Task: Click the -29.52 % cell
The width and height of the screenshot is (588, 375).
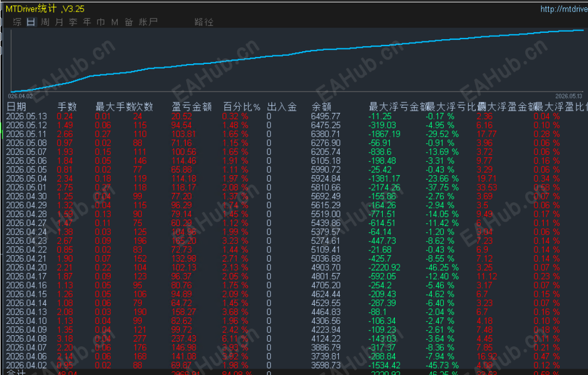Action: pyautogui.click(x=442, y=134)
